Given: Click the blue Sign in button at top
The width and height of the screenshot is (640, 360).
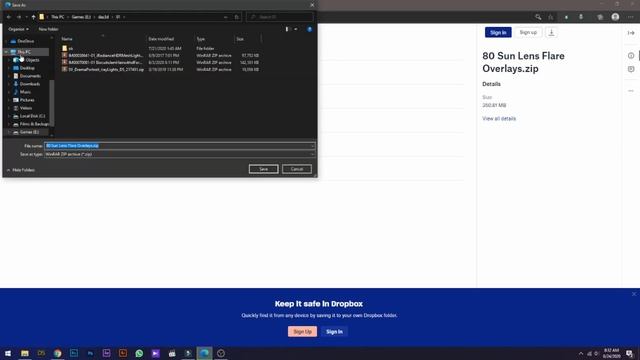Looking at the screenshot, I should point(498,32).
